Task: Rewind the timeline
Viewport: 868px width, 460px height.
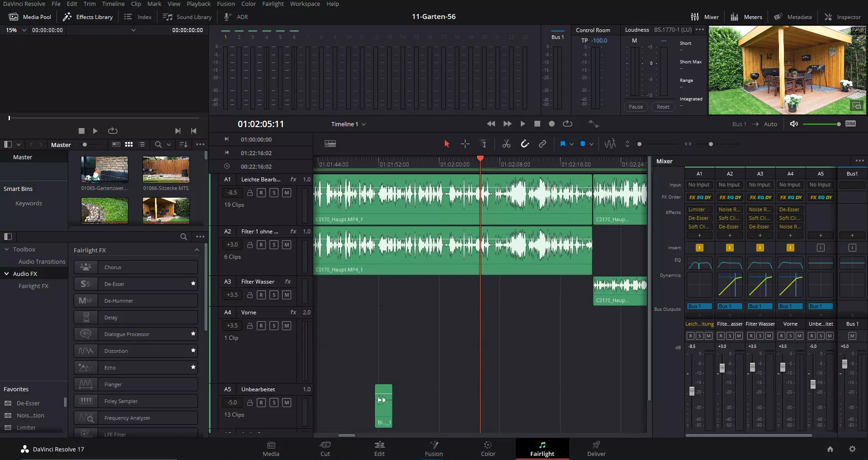Action: 491,124
